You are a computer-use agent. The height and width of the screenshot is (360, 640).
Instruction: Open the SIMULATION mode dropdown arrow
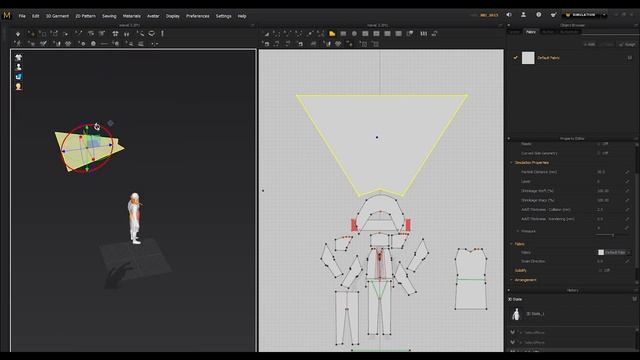(604, 15)
